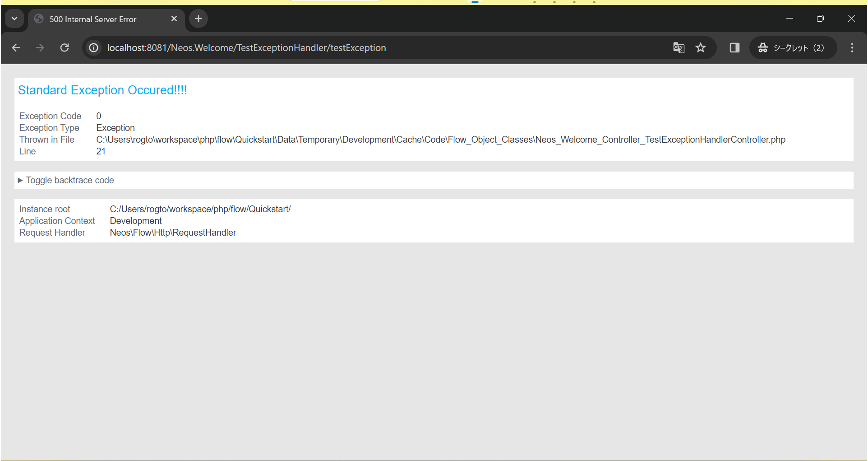Reload the current page
The width and height of the screenshot is (868, 461).
click(65, 48)
